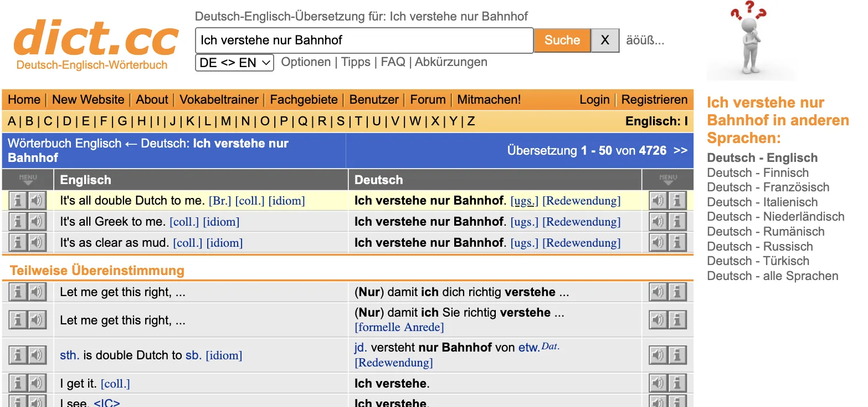The width and height of the screenshot is (868, 407).
Task: Open the FAQ link
Action: coord(393,62)
